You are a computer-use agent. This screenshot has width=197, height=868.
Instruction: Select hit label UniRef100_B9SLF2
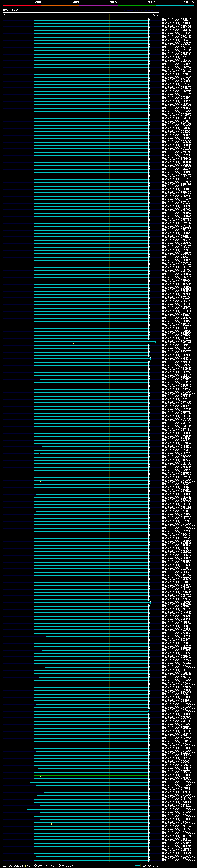point(177,88)
